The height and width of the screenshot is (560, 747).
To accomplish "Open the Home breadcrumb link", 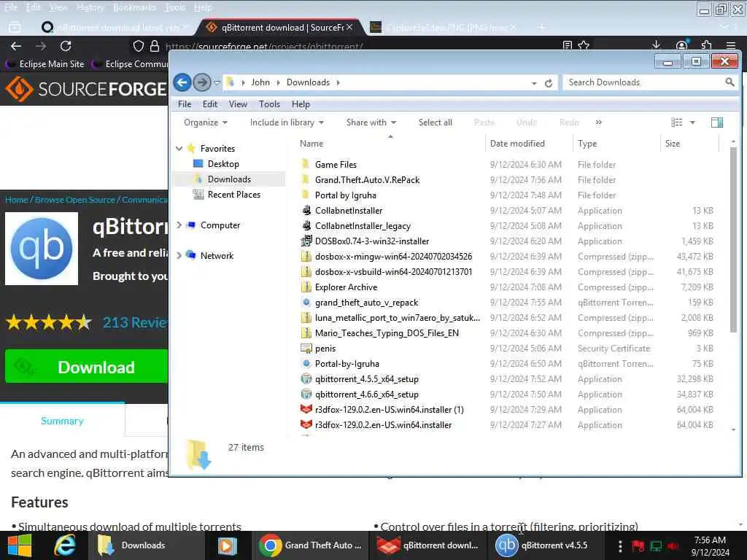I will [17, 200].
